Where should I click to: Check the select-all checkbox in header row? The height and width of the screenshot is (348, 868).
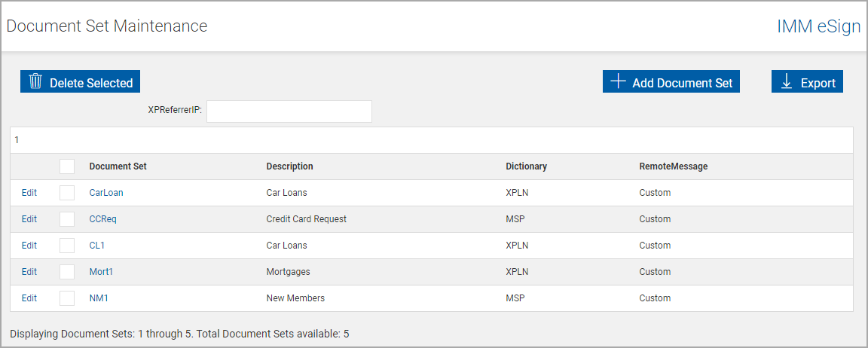coord(67,166)
